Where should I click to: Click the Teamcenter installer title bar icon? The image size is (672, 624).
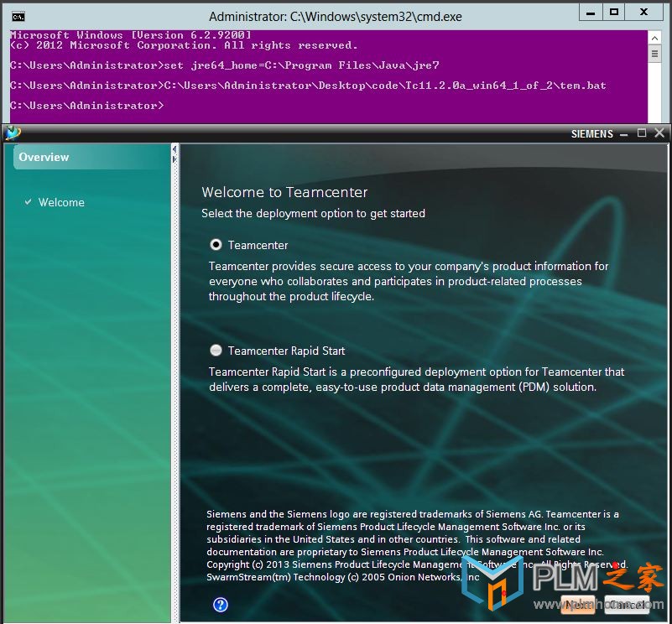pyautogui.click(x=13, y=133)
